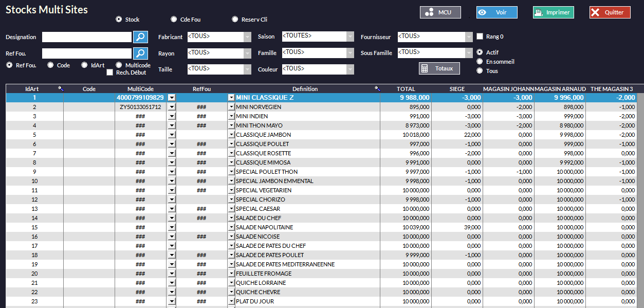
Task: Click the magnifier icon in Definition column header
Action: pyautogui.click(x=377, y=89)
